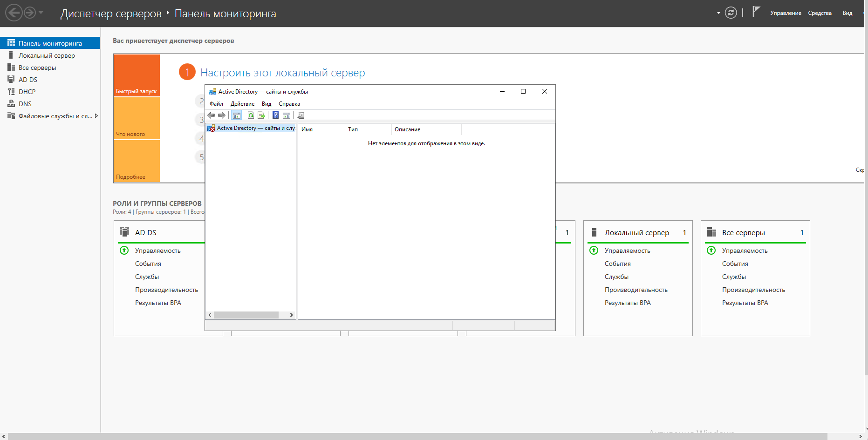
Task: Maximize the Active Directory window
Action: 523,91
